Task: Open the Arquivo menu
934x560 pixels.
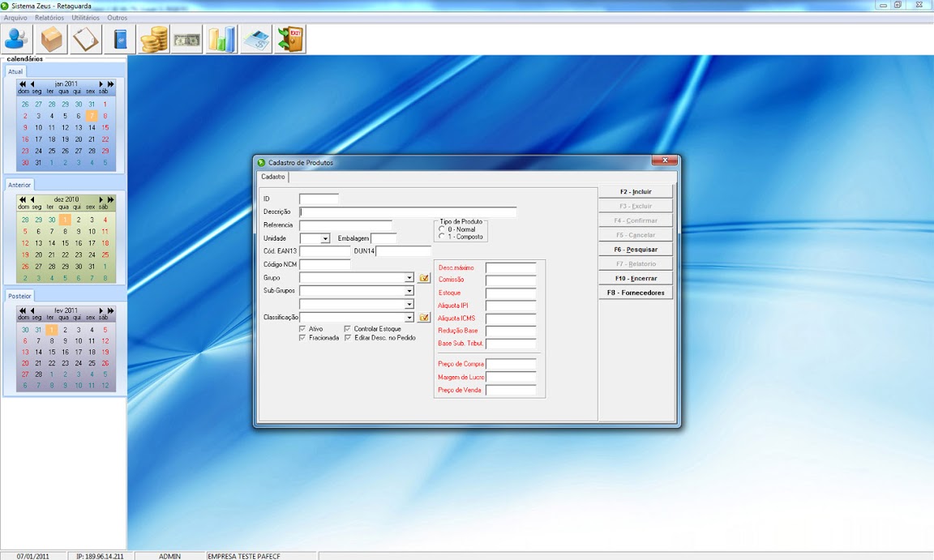Action: click(x=15, y=18)
